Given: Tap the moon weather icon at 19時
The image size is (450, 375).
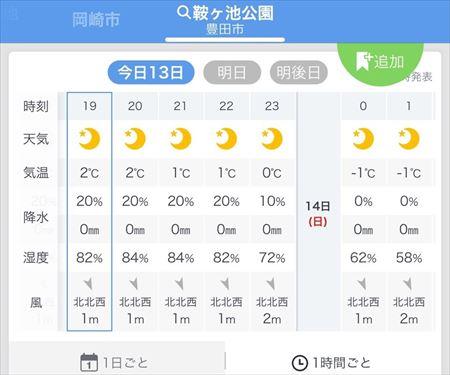Looking at the screenshot, I should pos(89,139).
